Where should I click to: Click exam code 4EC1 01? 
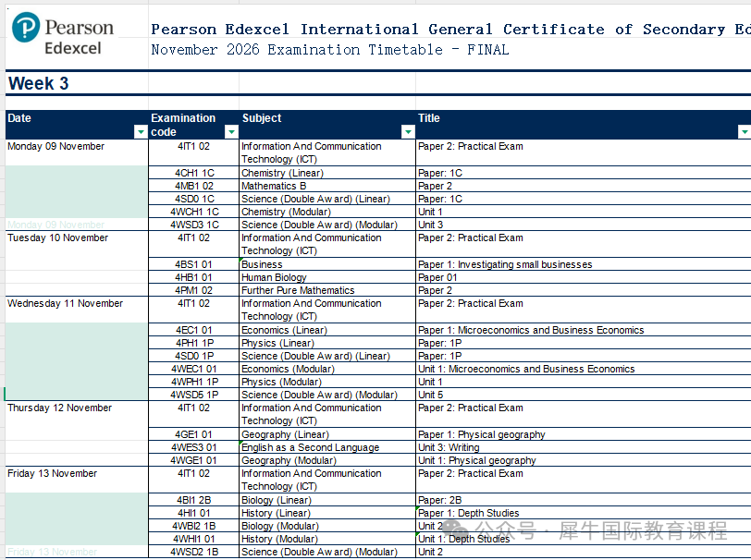pos(194,330)
